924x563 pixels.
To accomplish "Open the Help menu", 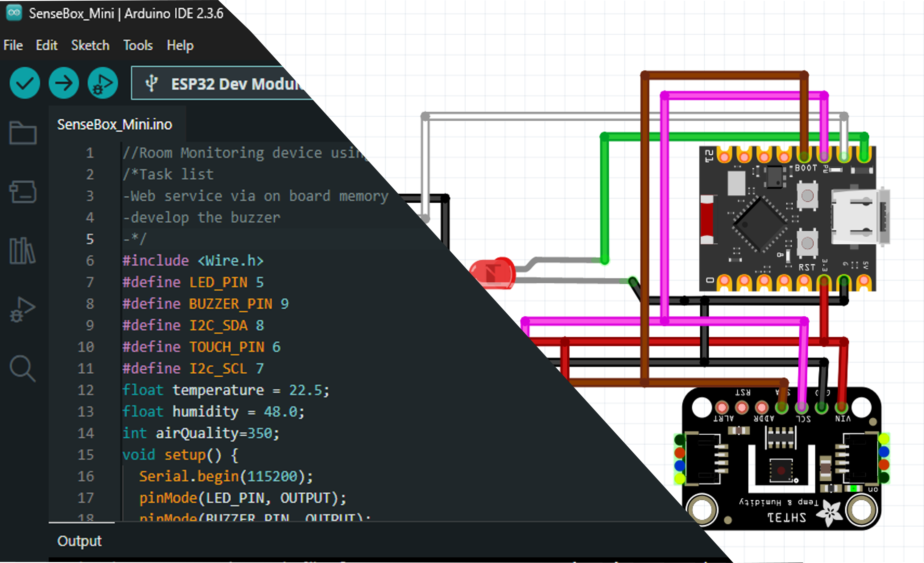I will pyautogui.click(x=180, y=45).
